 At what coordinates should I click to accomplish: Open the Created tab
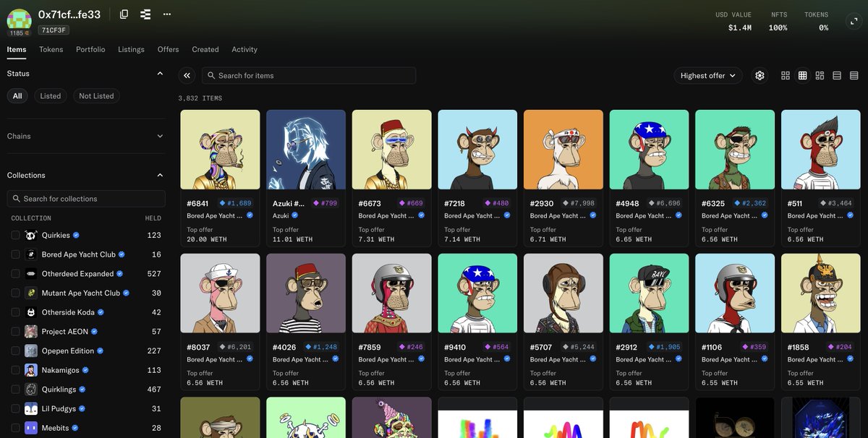coord(205,49)
